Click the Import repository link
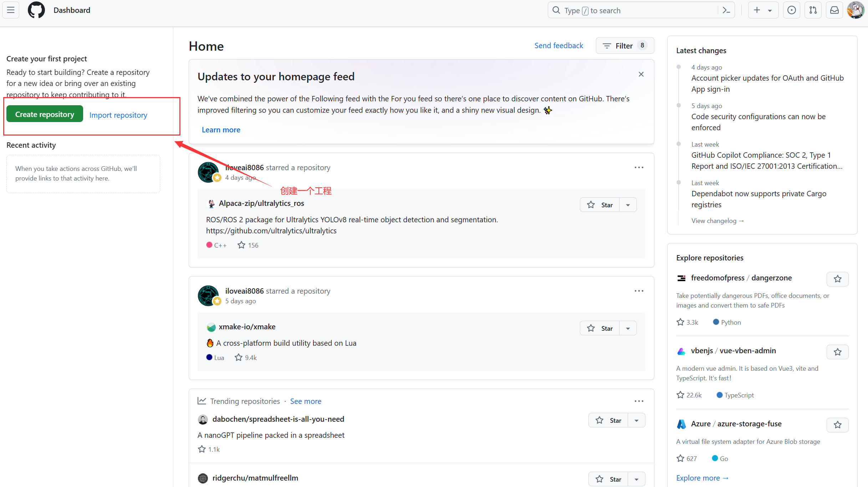 coord(118,115)
